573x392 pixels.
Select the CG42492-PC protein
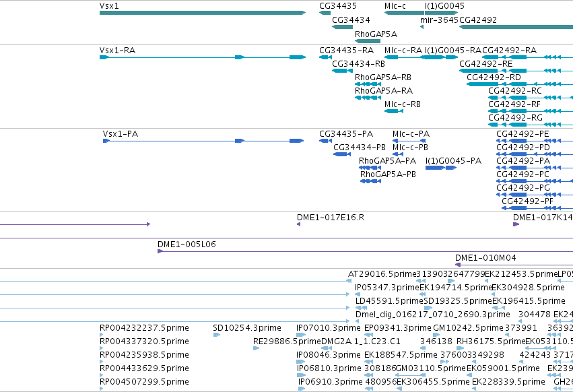point(534,181)
